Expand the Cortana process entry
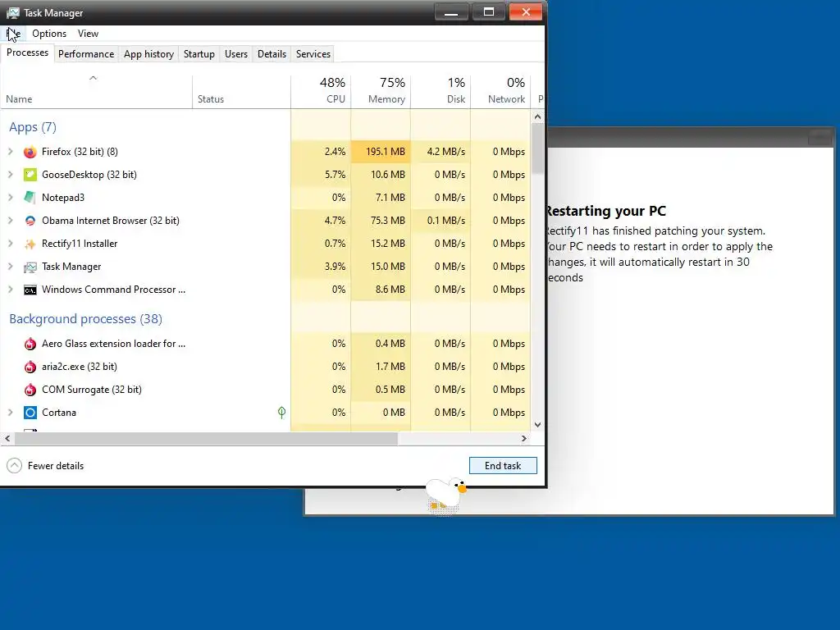This screenshot has height=630, width=840. pos(10,413)
